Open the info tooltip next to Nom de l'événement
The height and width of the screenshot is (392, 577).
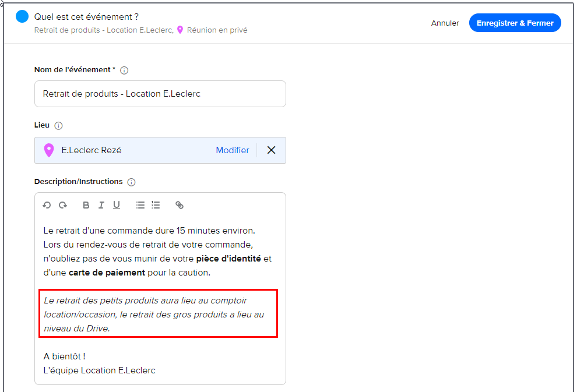click(124, 70)
